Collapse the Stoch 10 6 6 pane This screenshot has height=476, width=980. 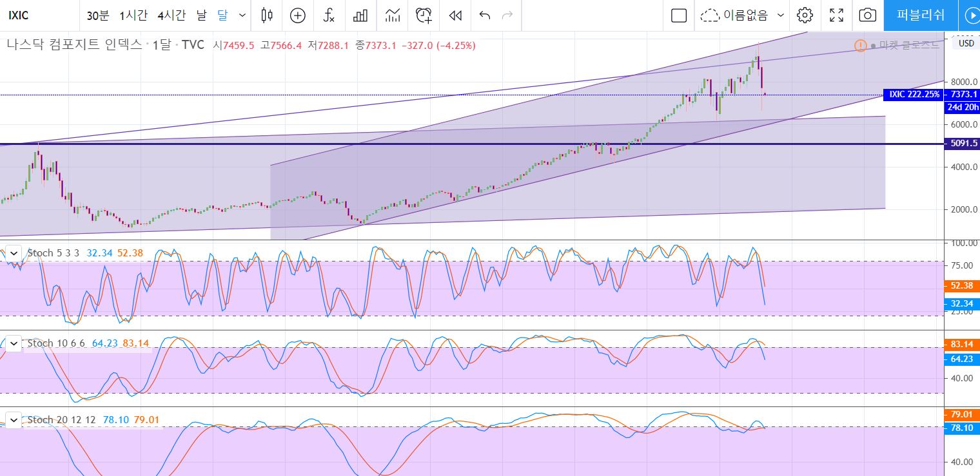point(14,343)
